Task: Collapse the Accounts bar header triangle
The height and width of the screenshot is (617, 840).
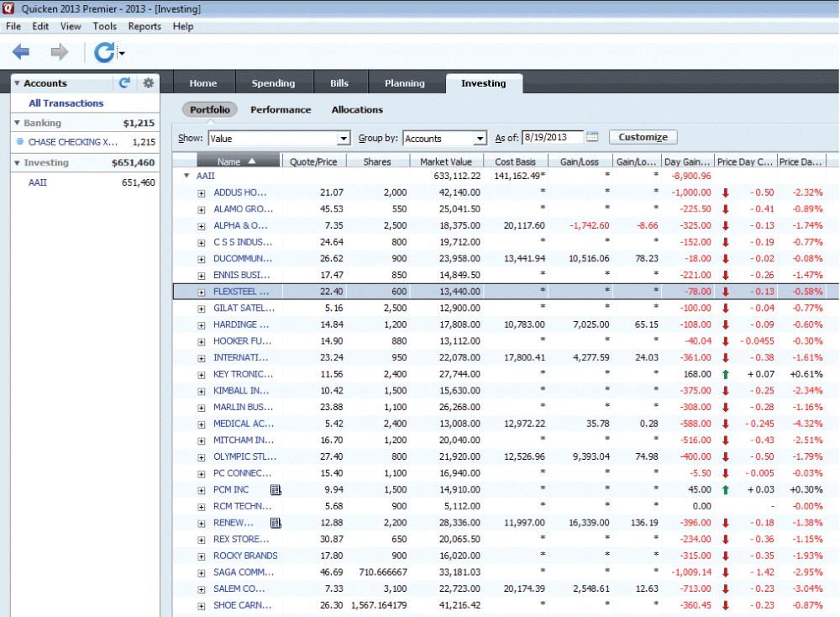Action: tap(17, 83)
